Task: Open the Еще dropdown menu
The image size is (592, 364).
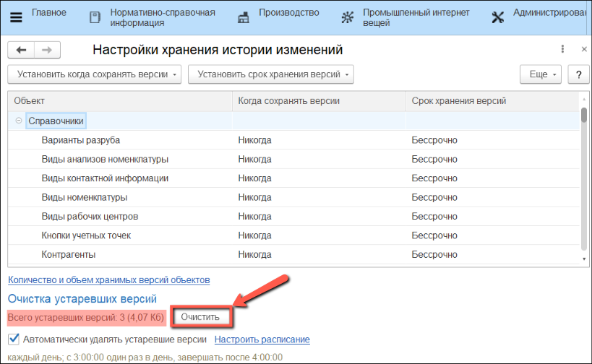Action: (x=541, y=74)
